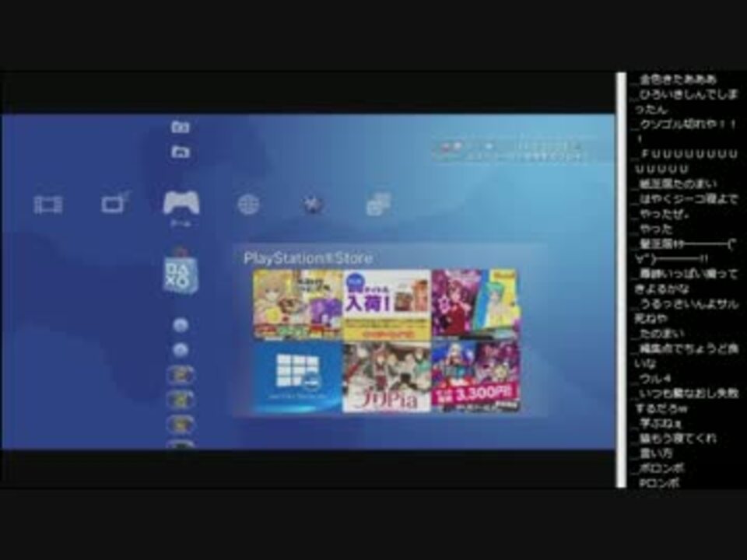The height and width of the screenshot is (560, 747).
Task: Open the 入荷！ promo tile in Store
Action: 387,305
